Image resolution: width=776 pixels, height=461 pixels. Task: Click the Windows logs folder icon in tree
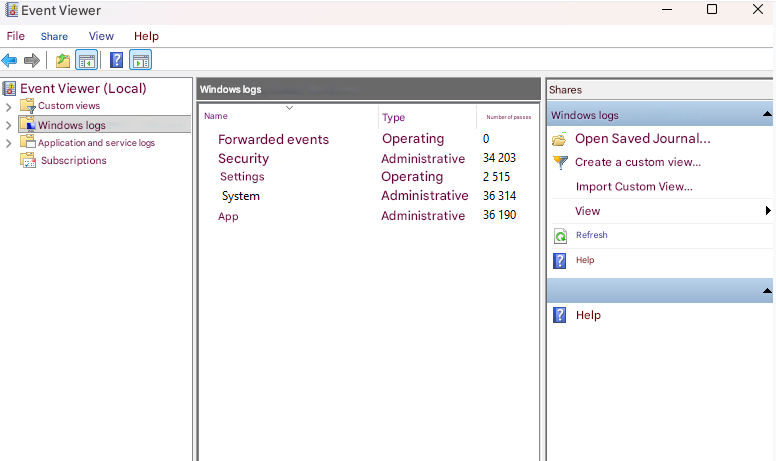28,124
